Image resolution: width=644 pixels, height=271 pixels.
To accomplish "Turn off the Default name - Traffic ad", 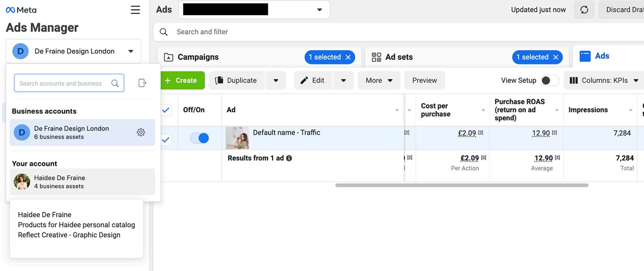I will point(199,138).
